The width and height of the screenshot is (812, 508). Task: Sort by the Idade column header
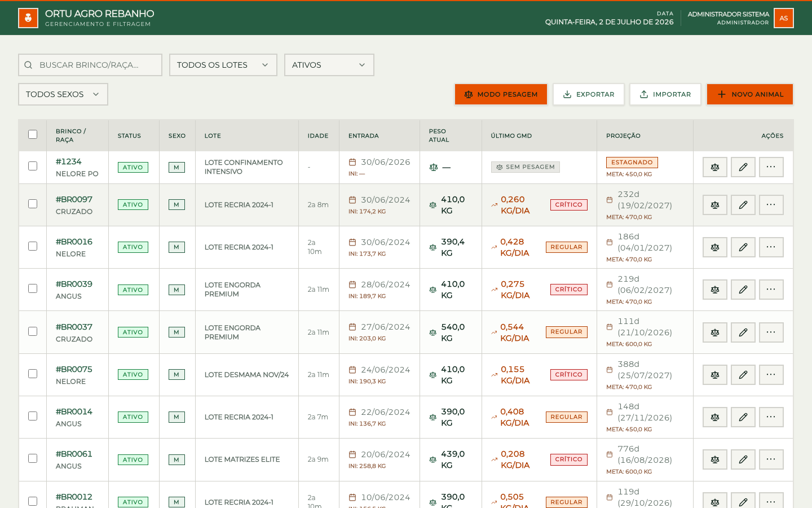(x=318, y=136)
